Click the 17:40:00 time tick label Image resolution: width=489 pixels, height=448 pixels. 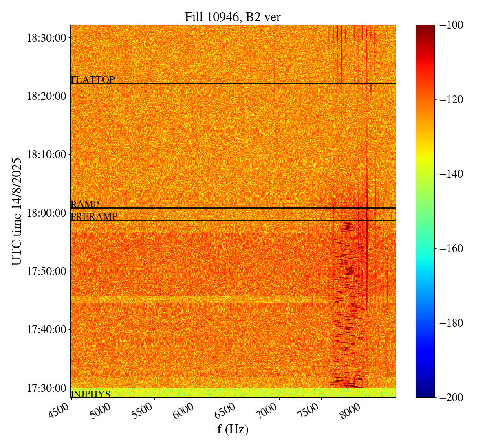(x=46, y=329)
